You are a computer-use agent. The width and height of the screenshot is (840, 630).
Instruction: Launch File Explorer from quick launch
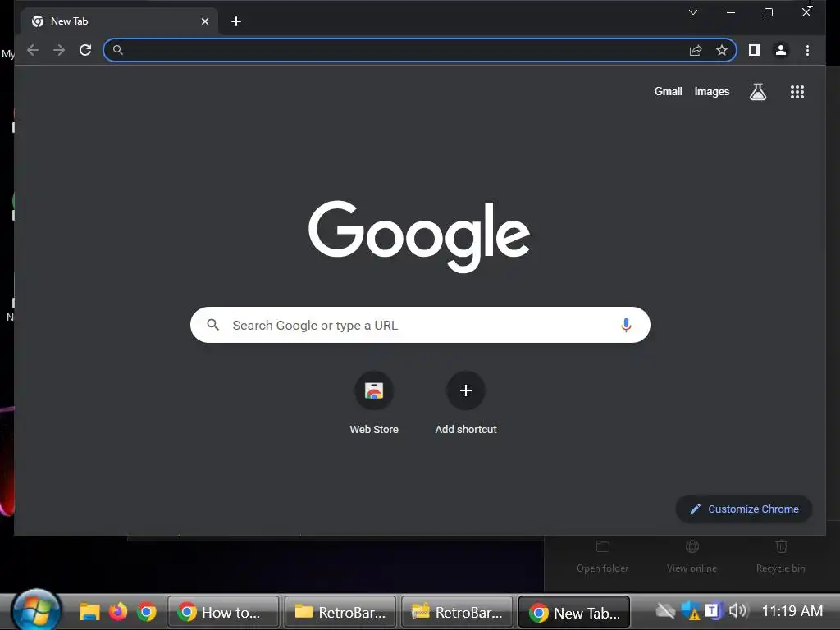[x=89, y=612]
